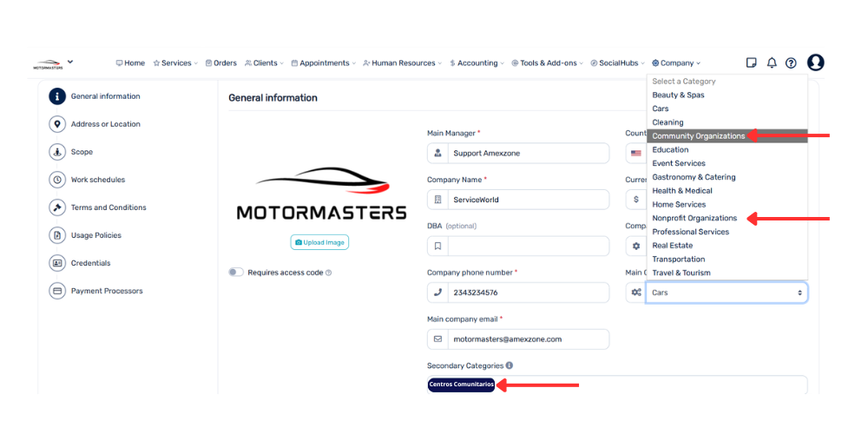Open the Company menu
This screenshot has height=434, width=868.
[676, 63]
